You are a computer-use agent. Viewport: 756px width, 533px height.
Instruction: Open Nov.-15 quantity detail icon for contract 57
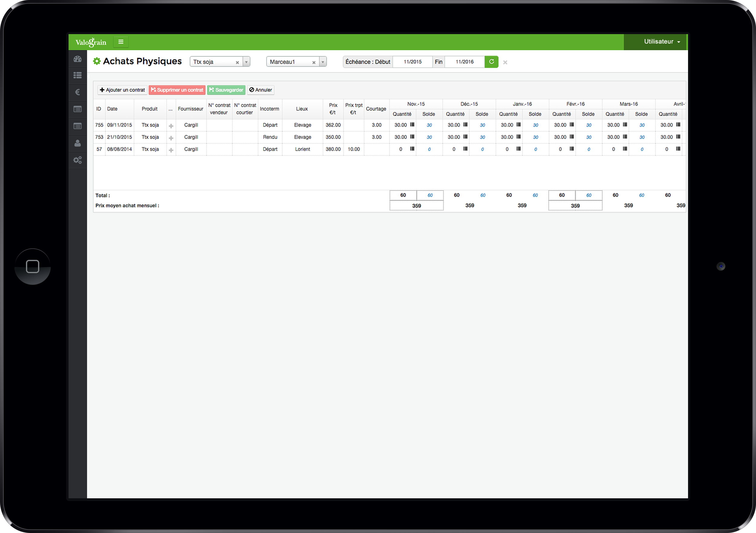coord(412,149)
